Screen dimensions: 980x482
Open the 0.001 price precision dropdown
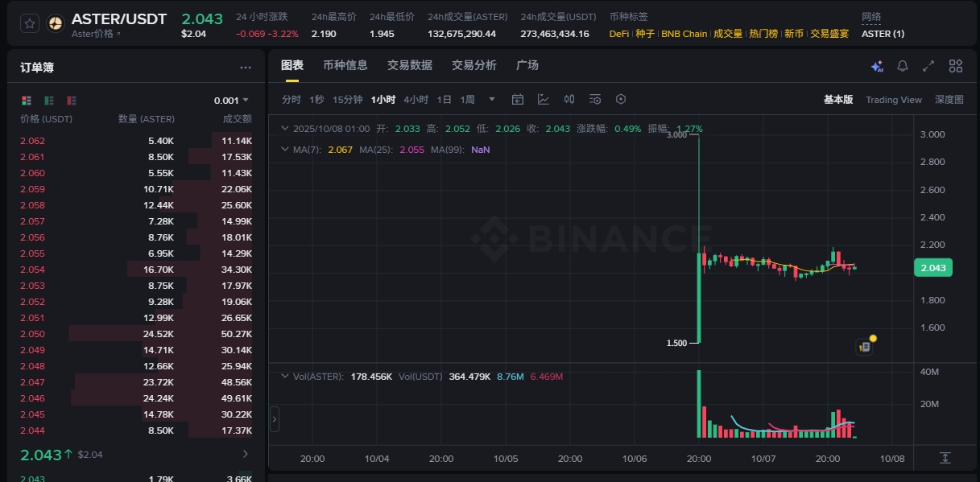click(x=231, y=101)
